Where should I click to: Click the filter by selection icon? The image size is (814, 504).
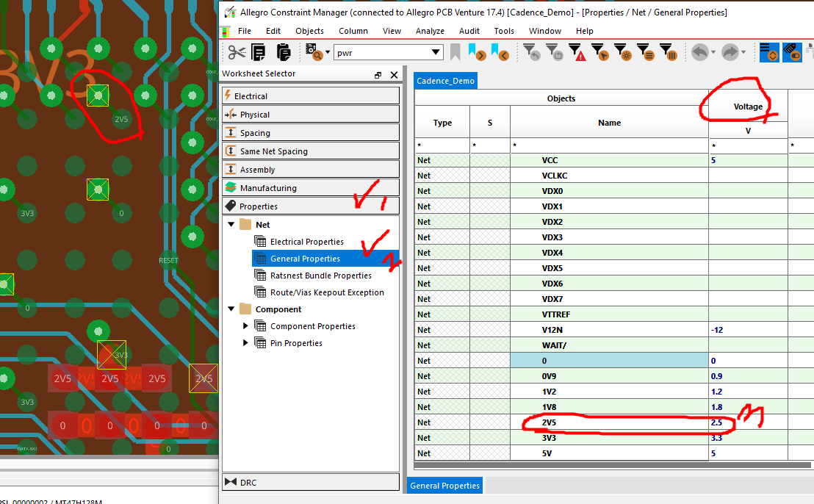[x=599, y=52]
